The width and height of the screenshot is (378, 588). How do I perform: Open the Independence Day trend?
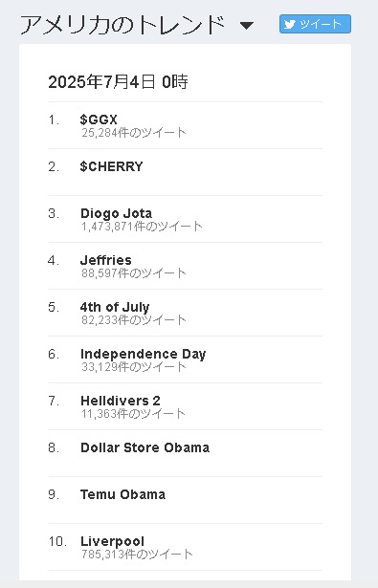point(143,354)
